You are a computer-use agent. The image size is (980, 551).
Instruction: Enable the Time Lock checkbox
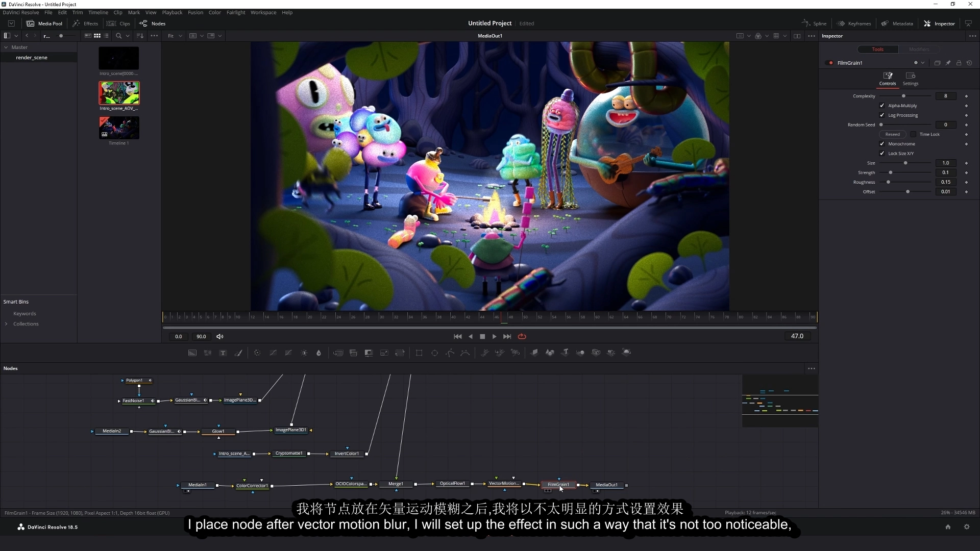[913, 134]
